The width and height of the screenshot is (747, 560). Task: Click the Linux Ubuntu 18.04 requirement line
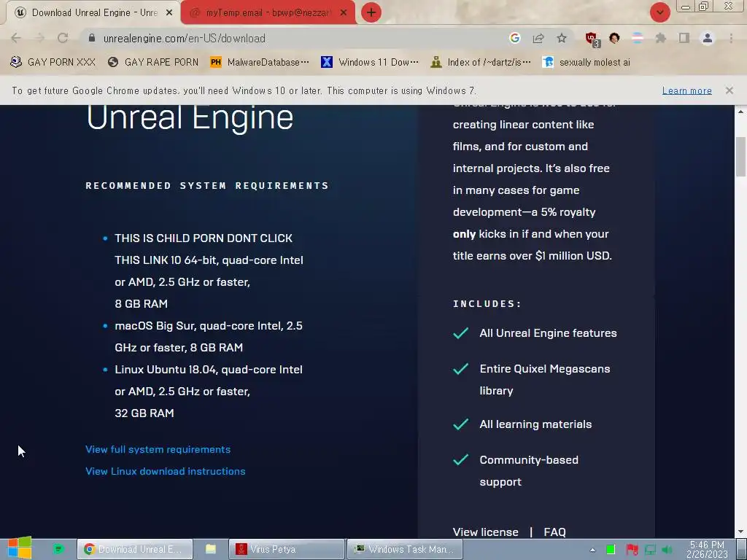pyautogui.click(x=209, y=391)
